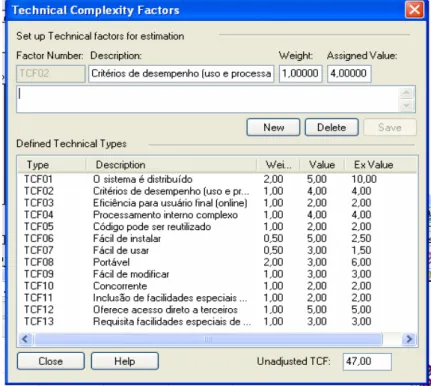
Task: Select row TCF13 in the list
Action: pyautogui.click(x=217, y=321)
